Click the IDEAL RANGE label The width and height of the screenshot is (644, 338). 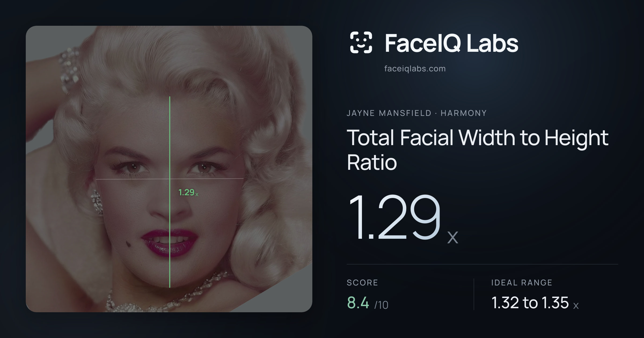coord(522,282)
